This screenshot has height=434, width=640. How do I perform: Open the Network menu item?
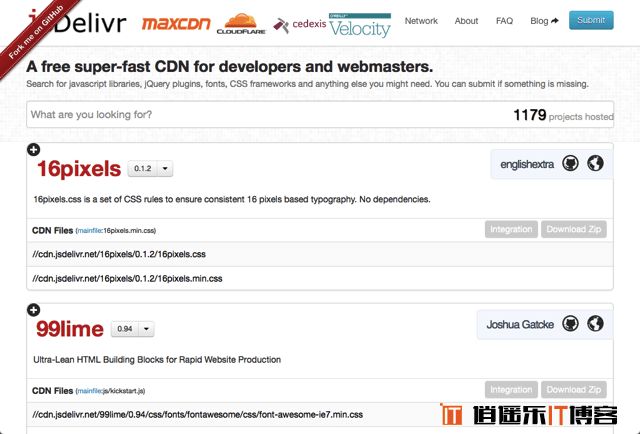point(421,21)
